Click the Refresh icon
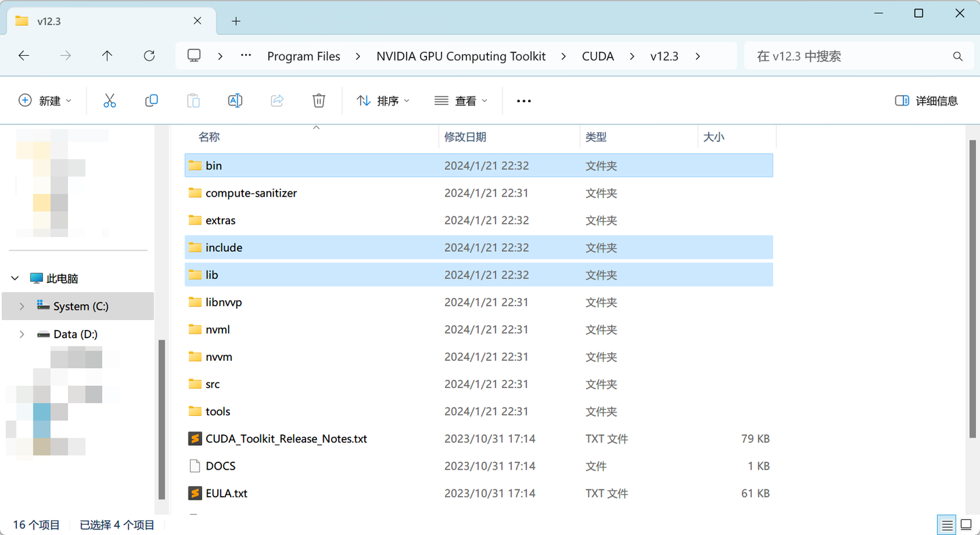 149,56
